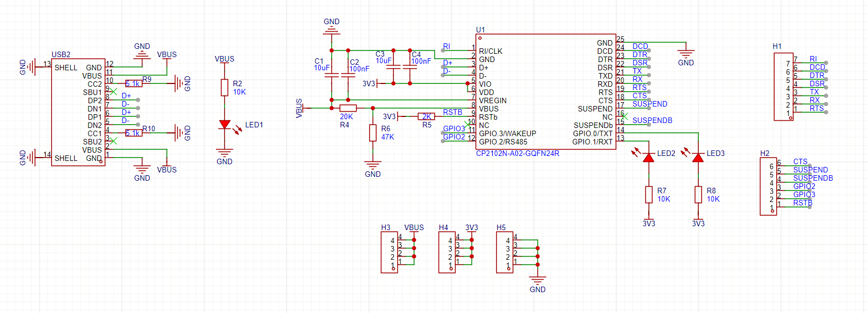Viewport: 868px width, 313px height.
Task: Click the GPIO2 net label on header H2
Action: click(804, 186)
